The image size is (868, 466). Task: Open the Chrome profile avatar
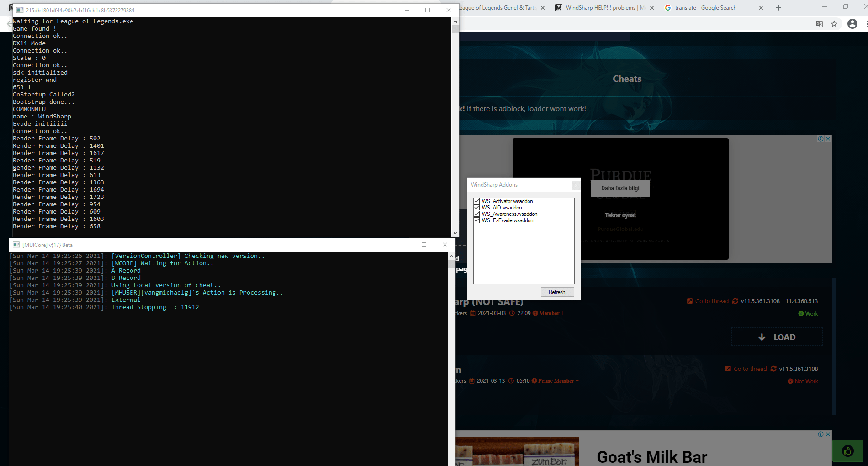(852, 24)
